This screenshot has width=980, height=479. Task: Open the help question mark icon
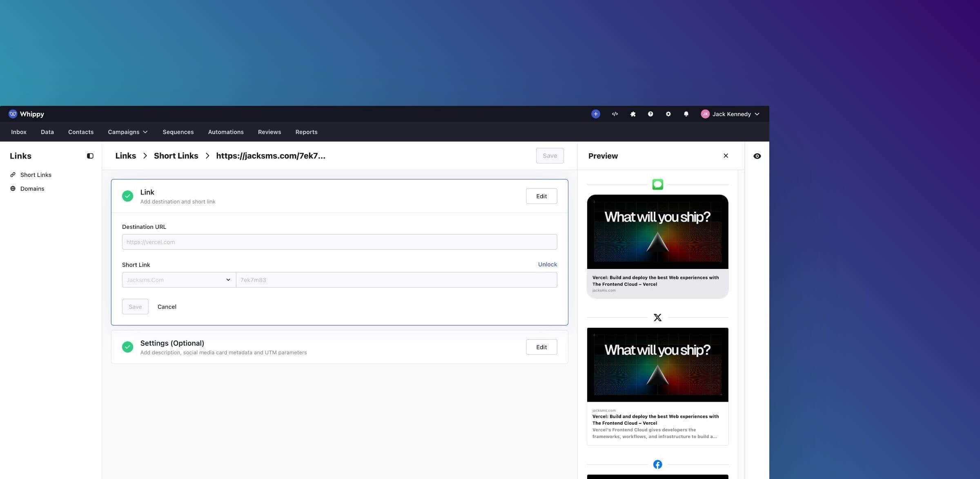650,114
